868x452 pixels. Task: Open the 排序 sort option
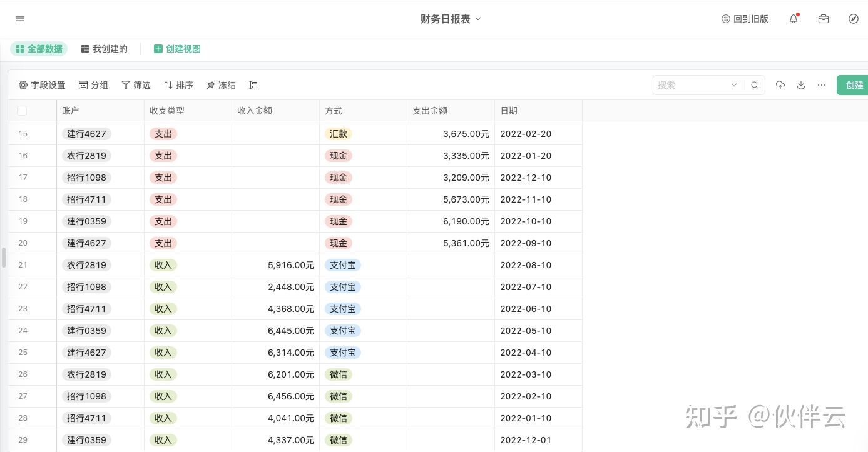(x=178, y=85)
